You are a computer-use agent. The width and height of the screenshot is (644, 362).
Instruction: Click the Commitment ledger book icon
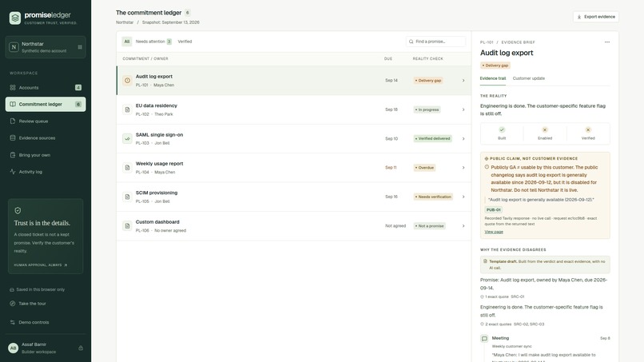13,104
